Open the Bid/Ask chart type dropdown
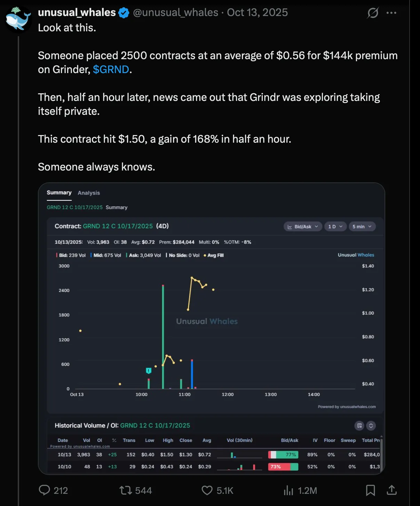Screen dimensions: 420x506 (x=302, y=226)
